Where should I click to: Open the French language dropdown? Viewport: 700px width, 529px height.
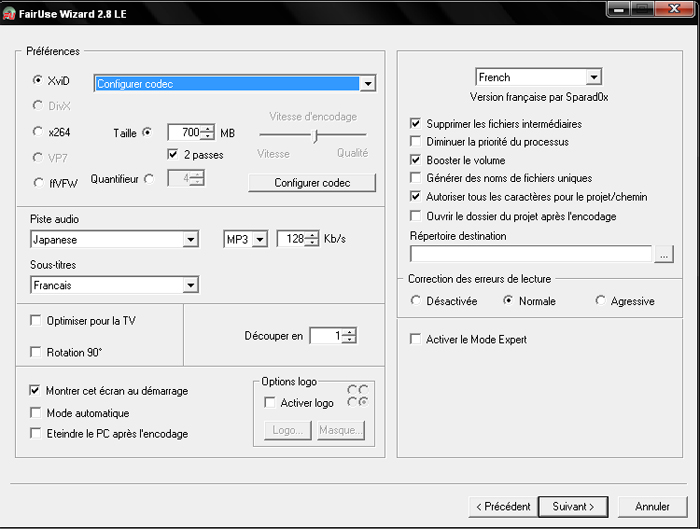pyautogui.click(x=593, y=77)
